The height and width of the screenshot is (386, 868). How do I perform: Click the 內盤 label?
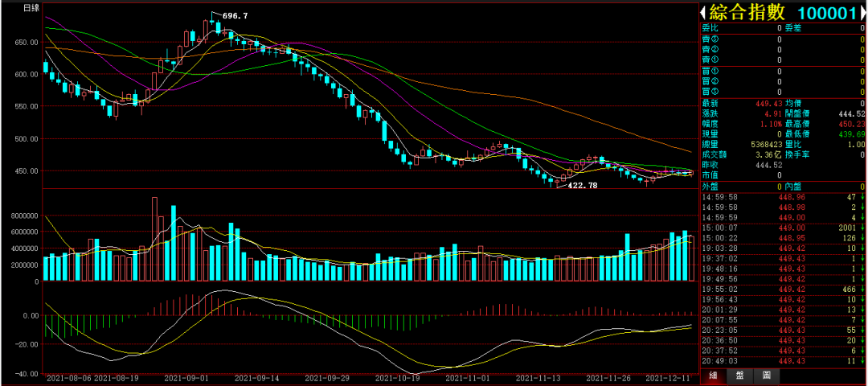pos(792,187)
